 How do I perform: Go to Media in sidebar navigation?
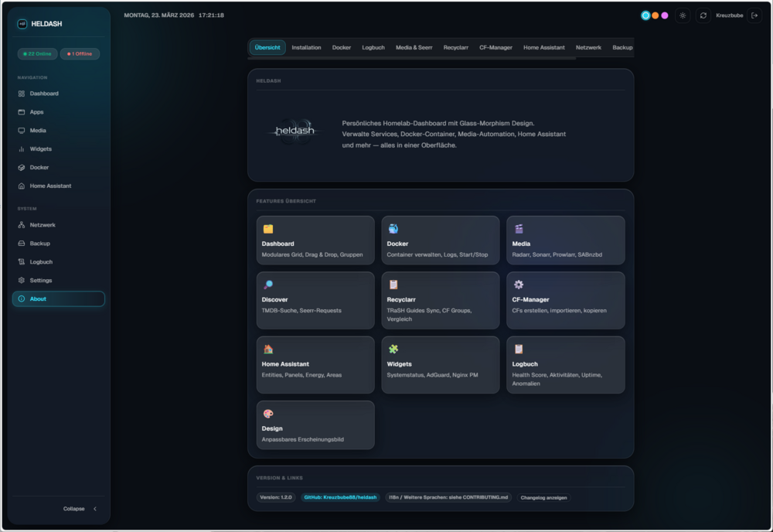(x=58, y=131)
